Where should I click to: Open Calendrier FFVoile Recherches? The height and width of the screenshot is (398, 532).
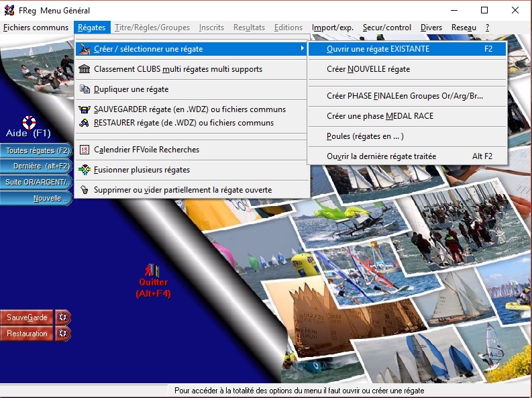191,150
